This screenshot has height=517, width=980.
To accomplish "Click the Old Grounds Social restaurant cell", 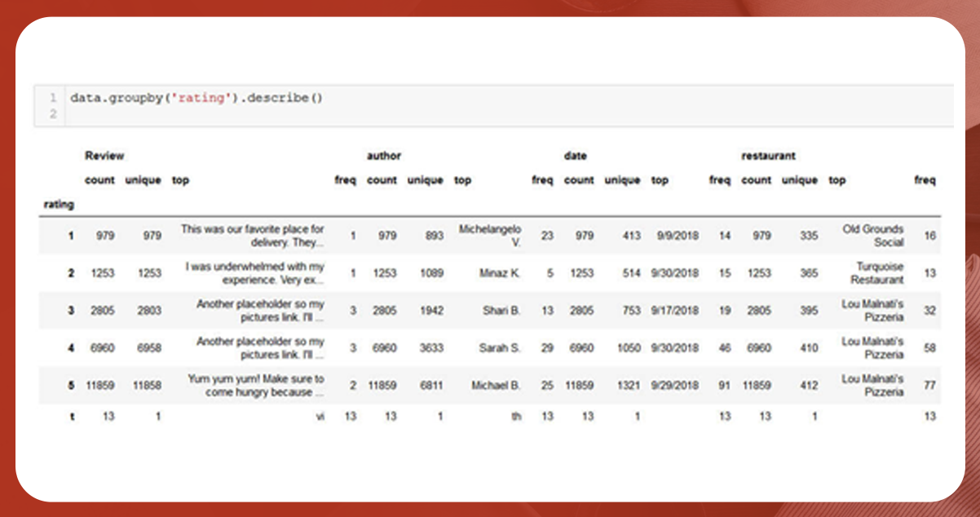I will pyautogui.click(x=872, y=236).
